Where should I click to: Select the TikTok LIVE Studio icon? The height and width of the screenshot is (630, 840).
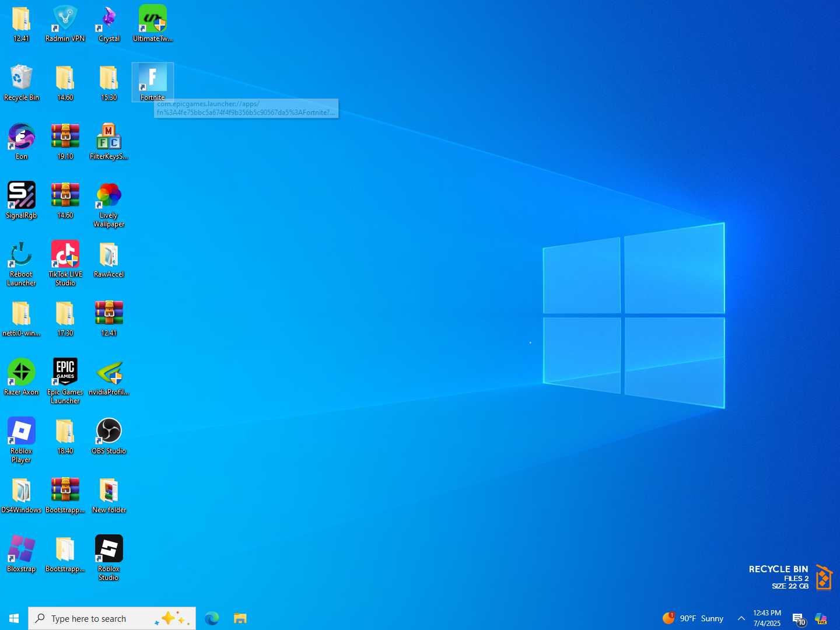pyautogui.click(x=65, y=264)
